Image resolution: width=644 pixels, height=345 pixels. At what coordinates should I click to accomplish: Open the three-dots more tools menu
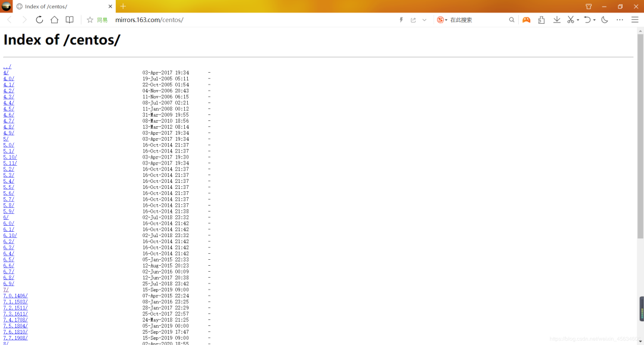click(620, 20)
